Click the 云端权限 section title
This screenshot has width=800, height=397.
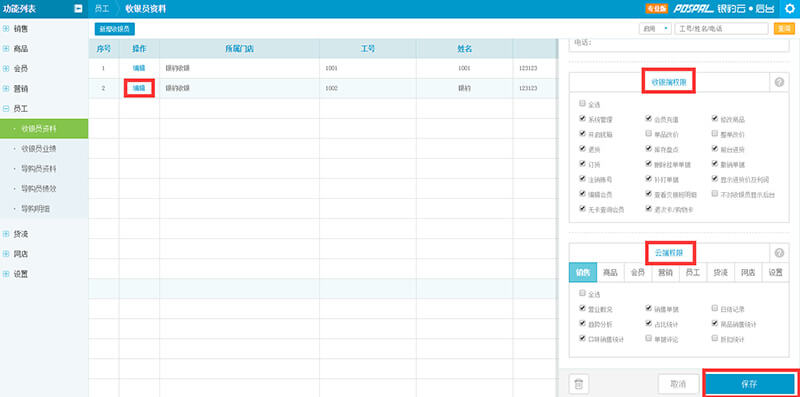pyautogui.click(x=669, y=253)
